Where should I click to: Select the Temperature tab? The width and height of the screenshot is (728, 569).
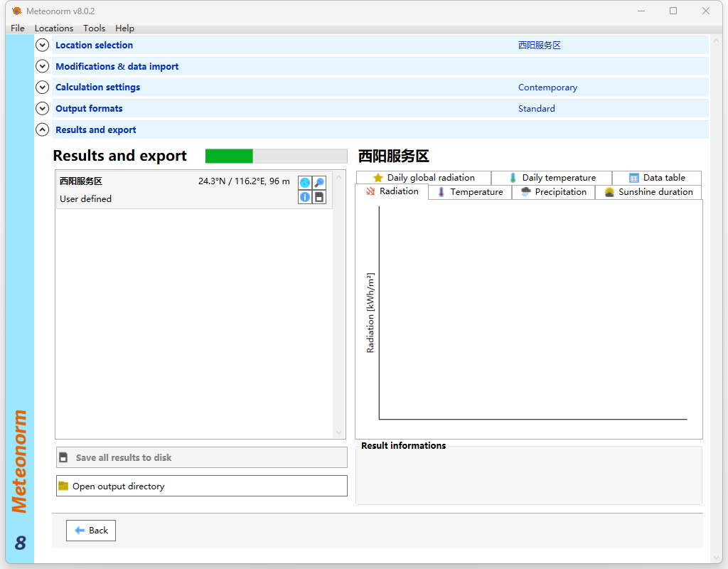(x=470, y=192)
